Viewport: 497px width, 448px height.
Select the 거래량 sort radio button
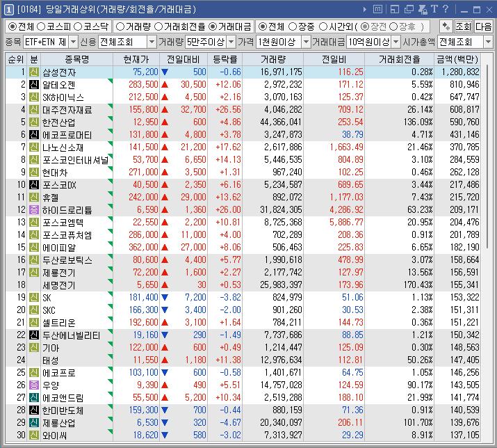tap(120, 26)
